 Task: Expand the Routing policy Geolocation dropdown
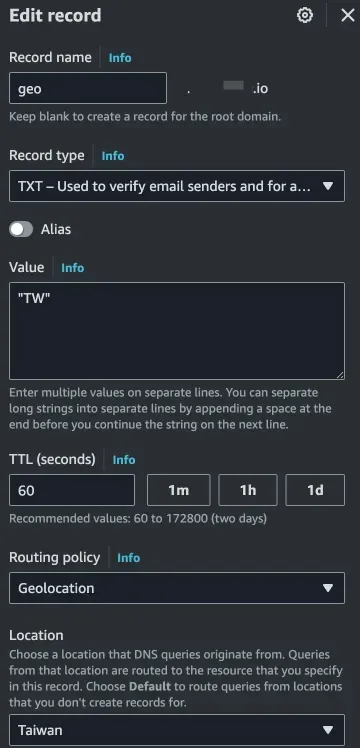[x=177, y=588]
